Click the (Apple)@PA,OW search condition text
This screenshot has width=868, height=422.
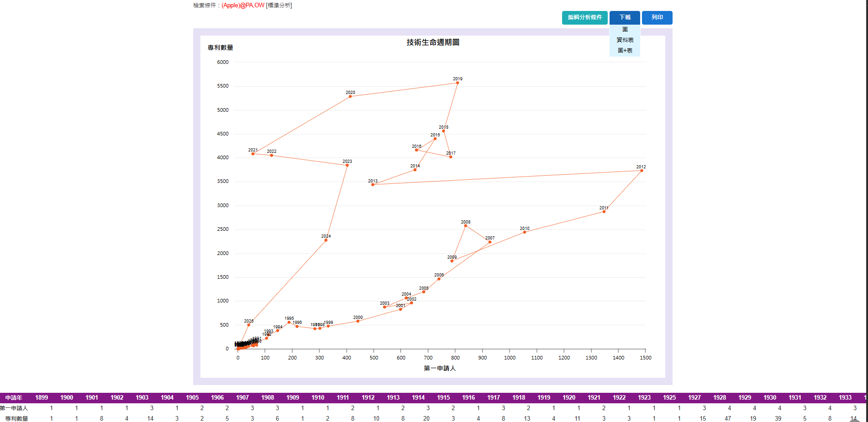pyautogui.click(x=243, y=5)
